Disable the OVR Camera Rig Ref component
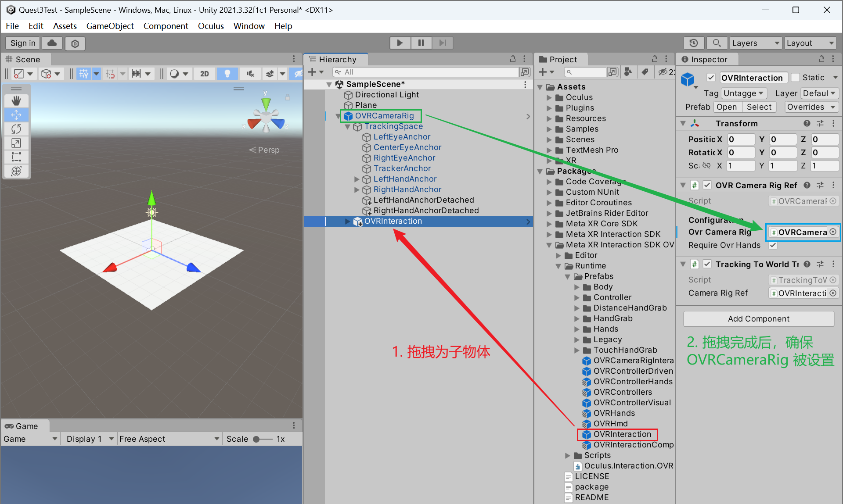This screenshot has width=843, height=504. pos(707,185)
